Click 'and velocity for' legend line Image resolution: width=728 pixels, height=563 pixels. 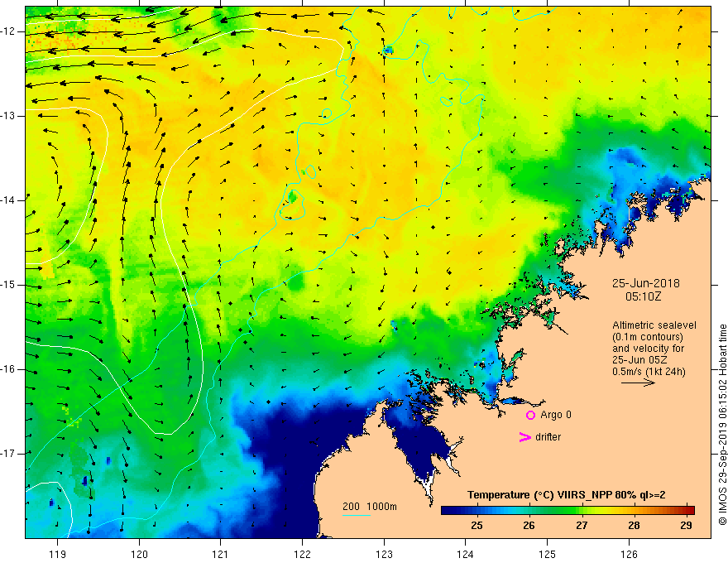click(648, 349)
